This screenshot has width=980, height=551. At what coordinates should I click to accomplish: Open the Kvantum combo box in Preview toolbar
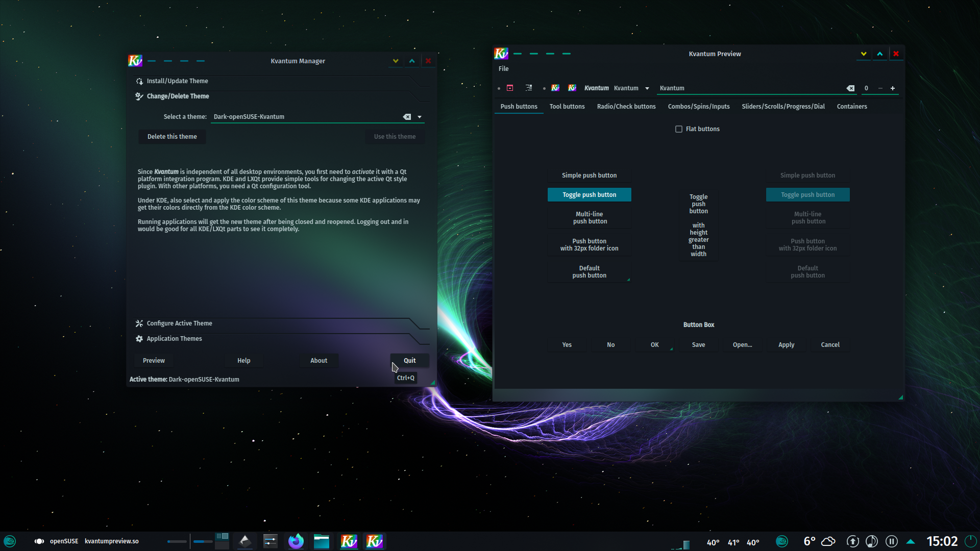click(631, 88)
